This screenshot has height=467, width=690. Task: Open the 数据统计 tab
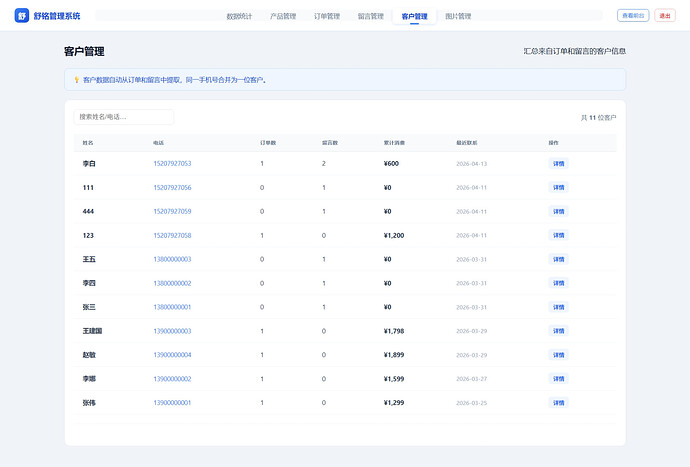(x=239, y=16)
